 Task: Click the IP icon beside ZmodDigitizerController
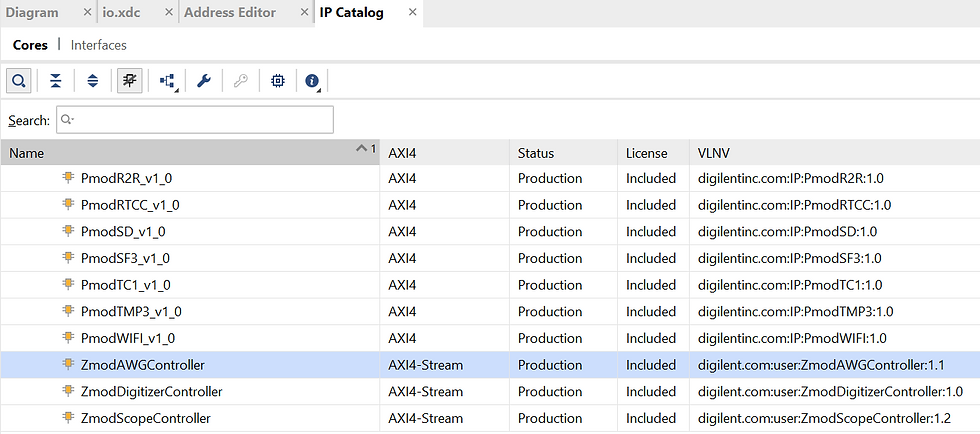tap(68, 391)
